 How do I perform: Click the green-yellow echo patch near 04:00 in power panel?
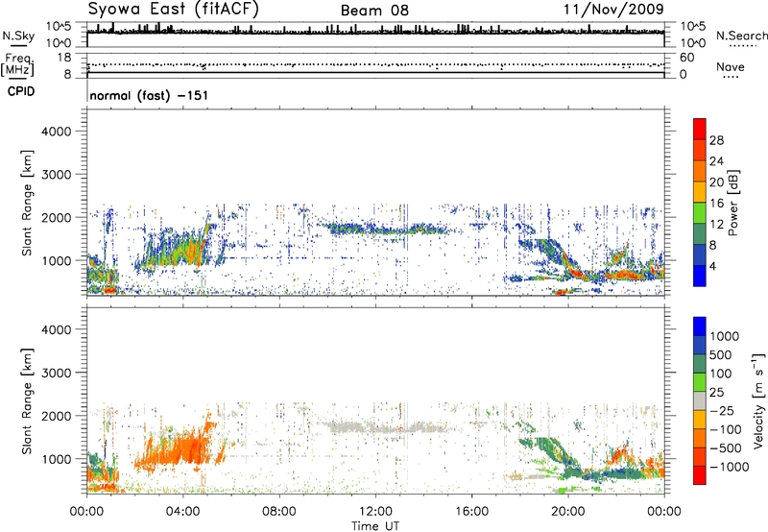tap(177, 250)
